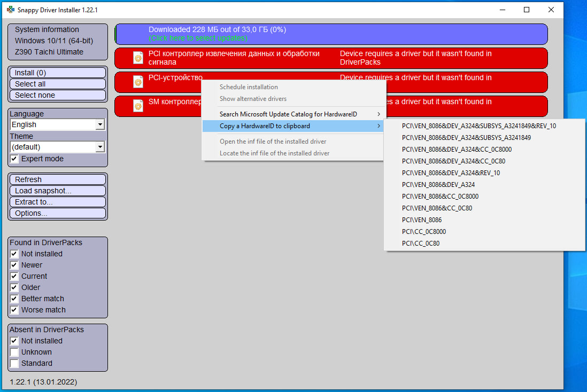The image size is (587, 392).
Task: Select Copy a HardwareID to clipboard
Action: (x=292, y=126)
